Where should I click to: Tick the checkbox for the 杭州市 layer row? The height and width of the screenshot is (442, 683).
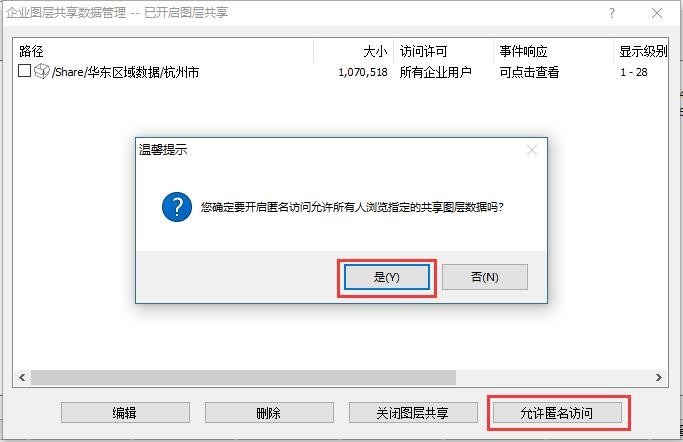(x=24, y=71)
